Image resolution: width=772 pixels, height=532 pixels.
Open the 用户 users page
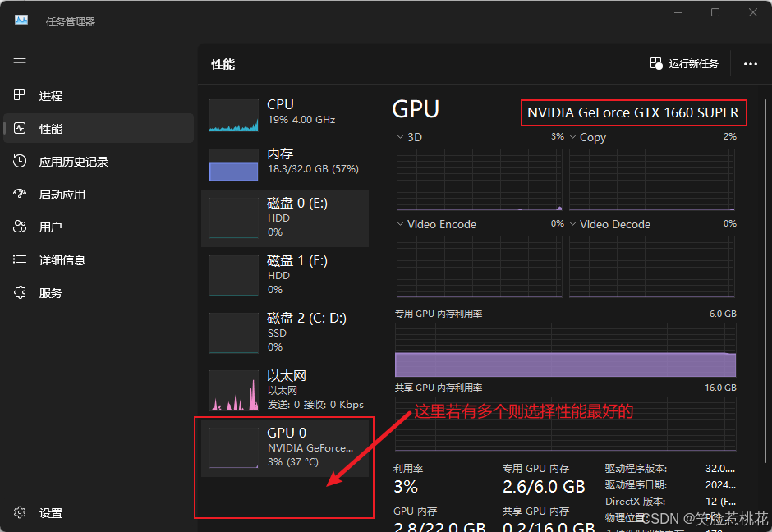point(99,227)
